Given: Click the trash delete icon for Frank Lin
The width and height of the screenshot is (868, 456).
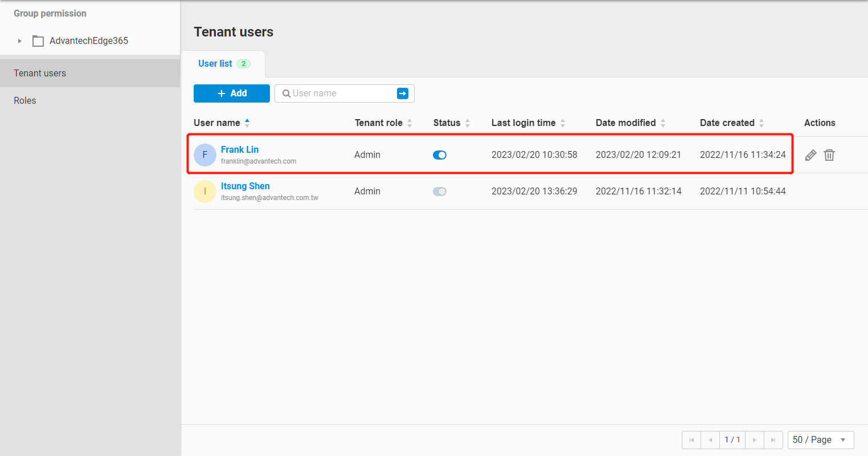Looking at the screenshot, I should tap(829, 155).
